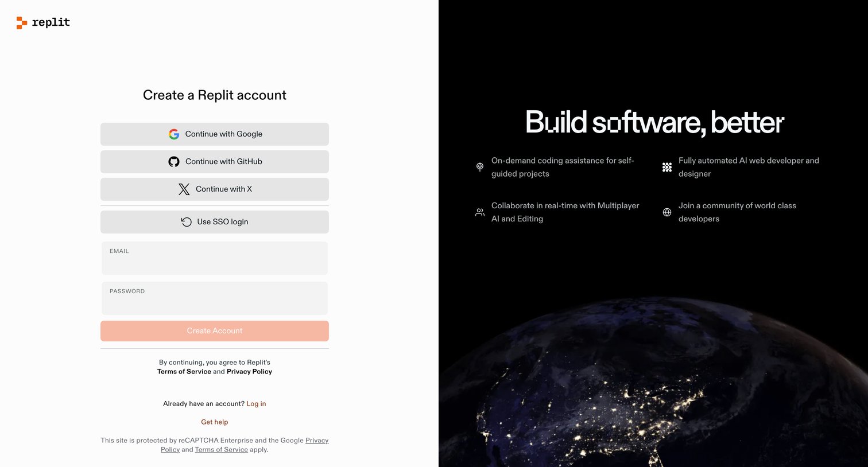The width and height of the screenshot is (868, 467).
Task: Click the Multiplayer collaboration people icon
Action: pos(480,212)
